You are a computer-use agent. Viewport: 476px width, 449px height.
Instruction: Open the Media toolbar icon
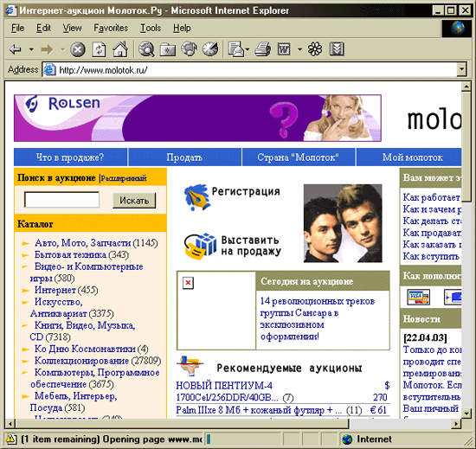tap(189, 49)
